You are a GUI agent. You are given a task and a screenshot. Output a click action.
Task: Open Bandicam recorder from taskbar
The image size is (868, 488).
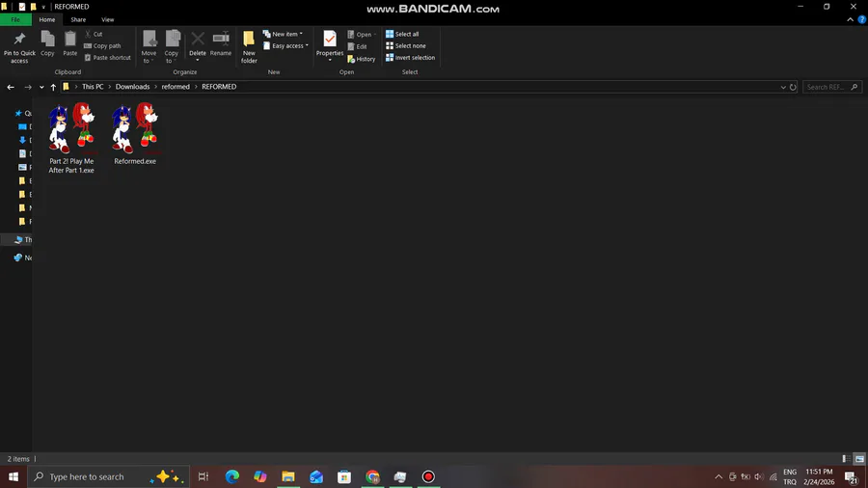(428, 476)
